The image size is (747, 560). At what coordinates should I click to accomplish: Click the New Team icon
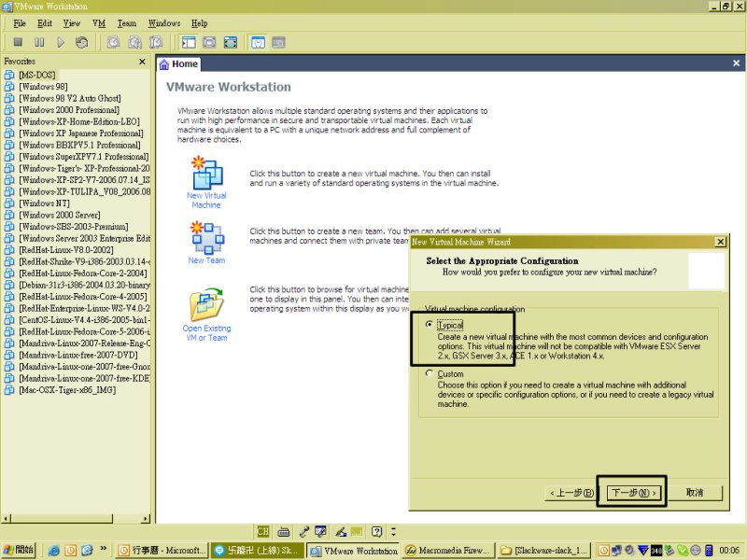tap(207, 237)
